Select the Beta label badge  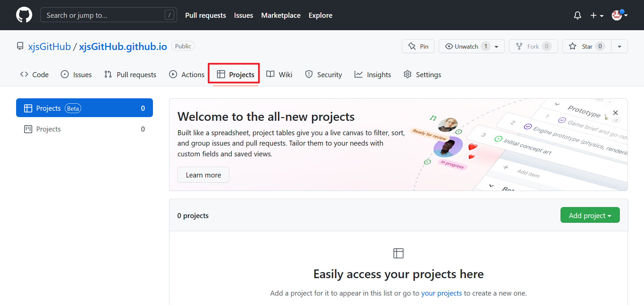tap(73, 108)
